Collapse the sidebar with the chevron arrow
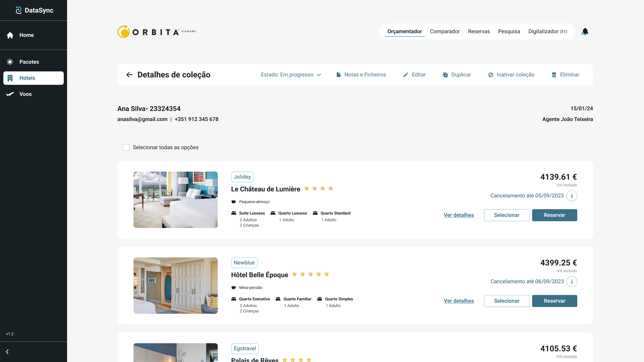 coord(7,352)
